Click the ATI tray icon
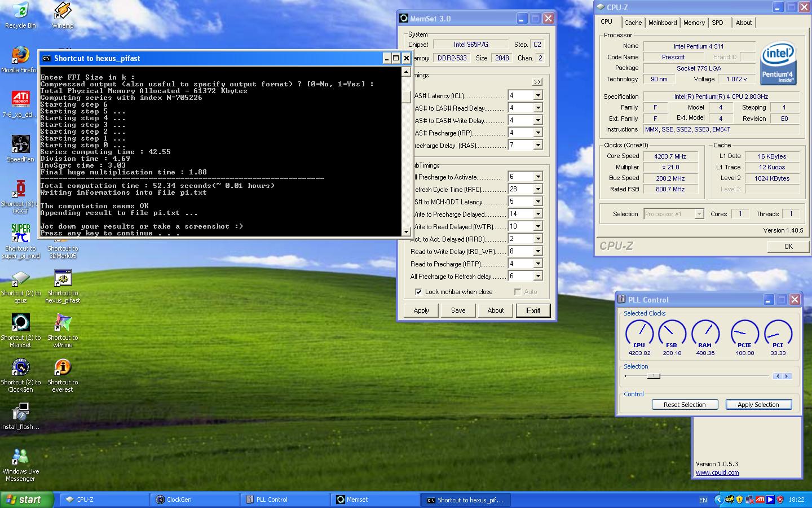This screenshot has width=812, height=508. (760, 500)
